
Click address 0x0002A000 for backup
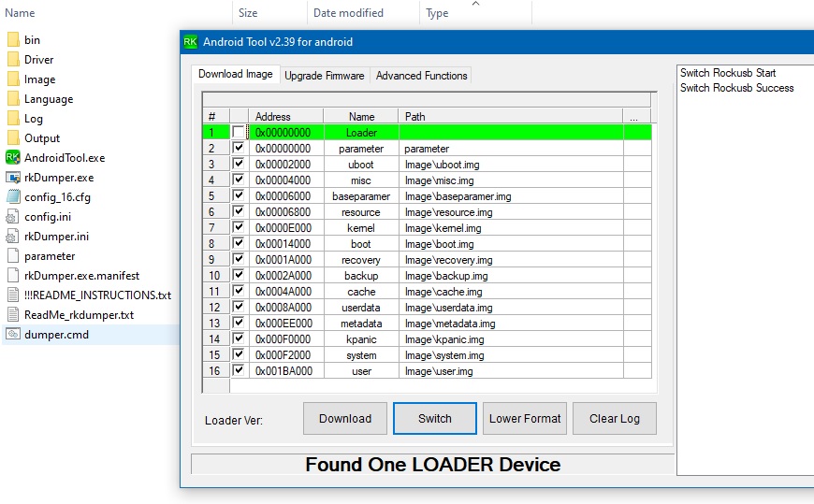click(286, 276)
